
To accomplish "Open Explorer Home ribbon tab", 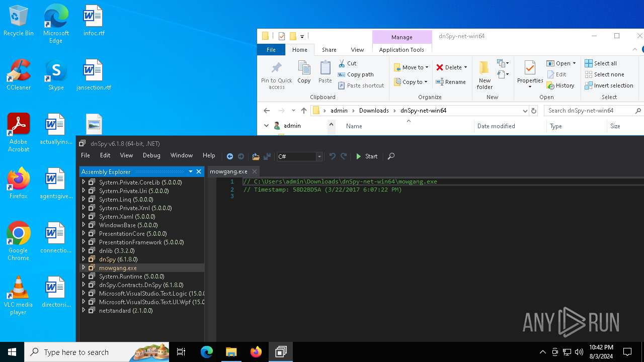I will [x=299, y=50].
